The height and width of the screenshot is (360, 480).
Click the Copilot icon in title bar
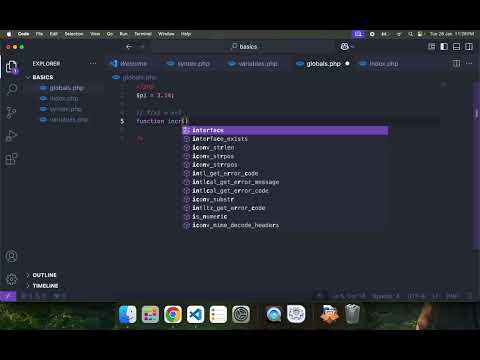(344, 46)
